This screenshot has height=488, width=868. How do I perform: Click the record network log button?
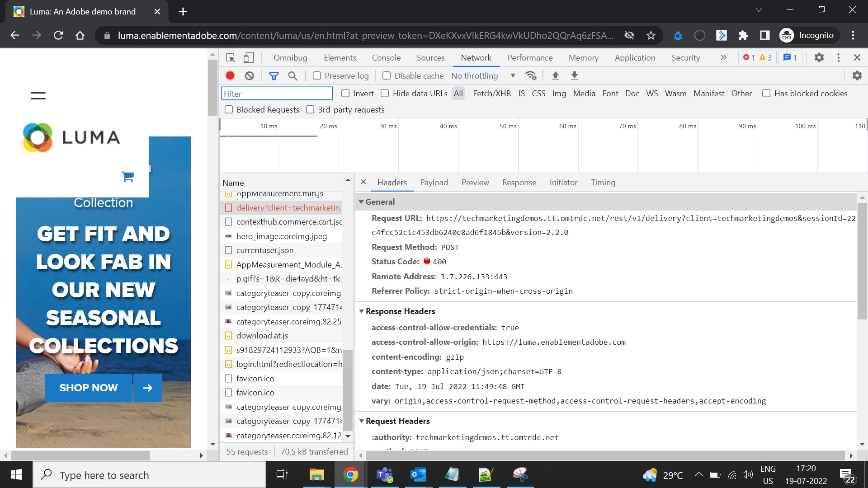tap(230, 76)
